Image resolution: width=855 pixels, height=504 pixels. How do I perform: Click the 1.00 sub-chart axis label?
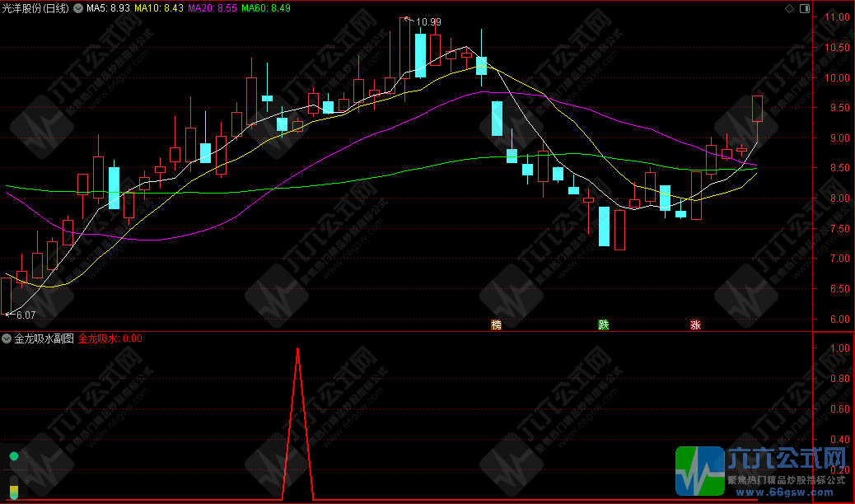click(839, 348)
